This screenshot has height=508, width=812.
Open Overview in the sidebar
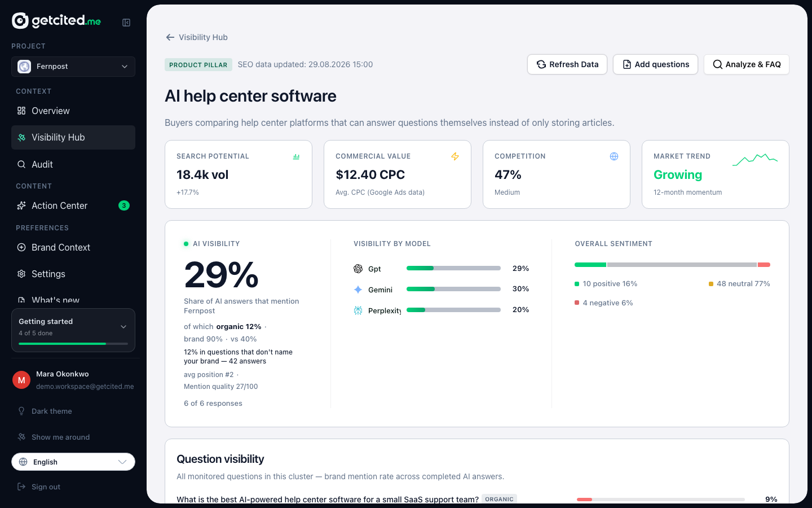click(x=73, y=111)
